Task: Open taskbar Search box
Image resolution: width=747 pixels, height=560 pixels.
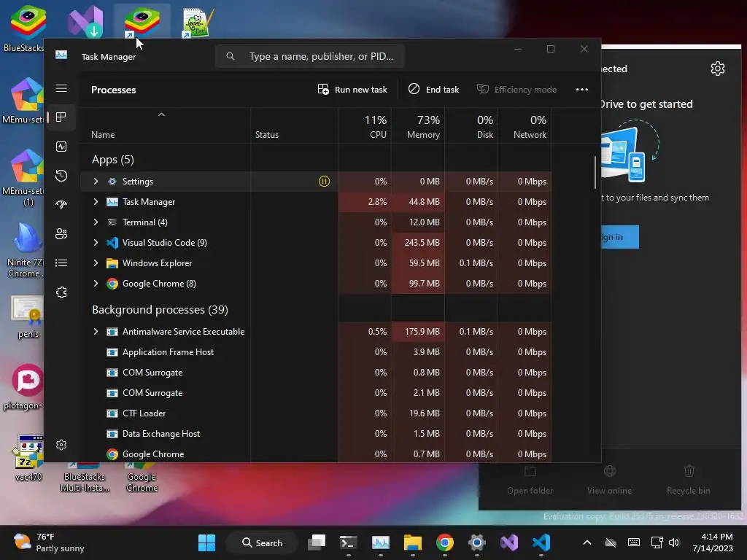Action: (262, 542)
